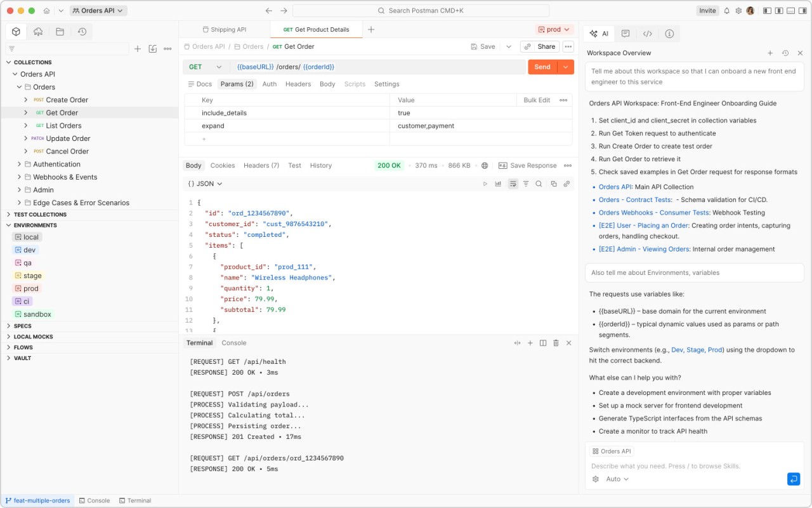Search the response body with magnifier icon
The height and width of the screenshot is (508, 812).
tap(539, 184)
